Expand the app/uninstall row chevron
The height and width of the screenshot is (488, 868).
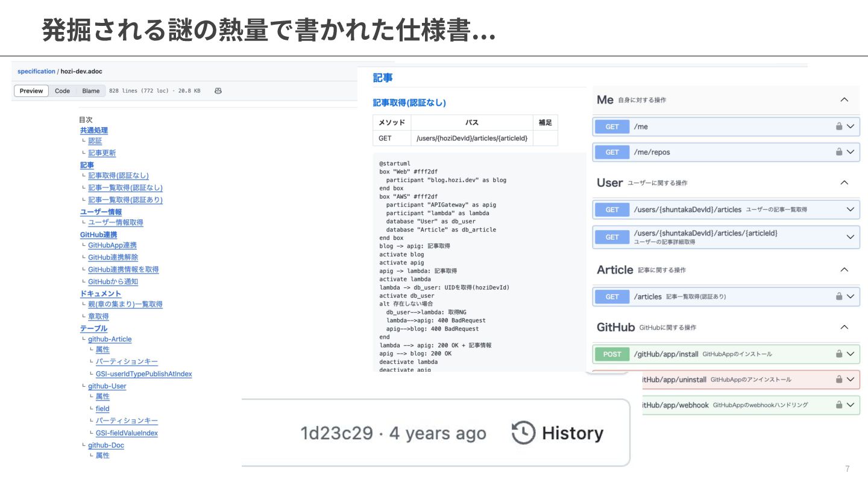pos(851,380)
